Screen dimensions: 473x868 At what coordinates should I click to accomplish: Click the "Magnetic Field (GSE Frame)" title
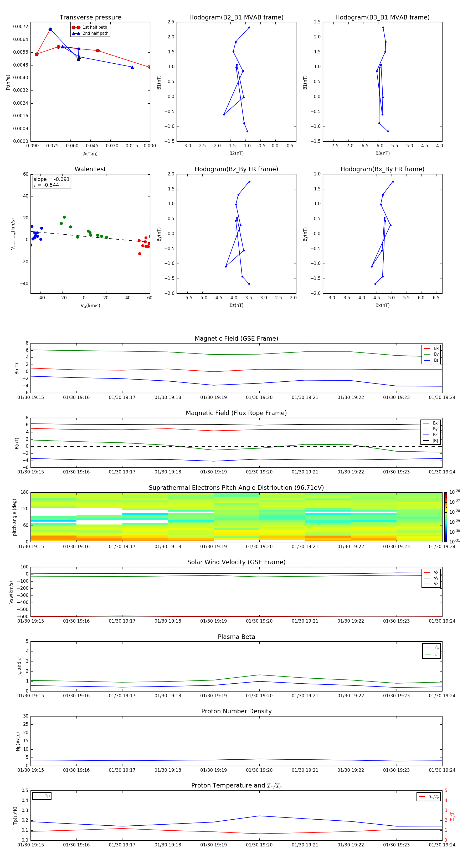(x=236, y=339)
